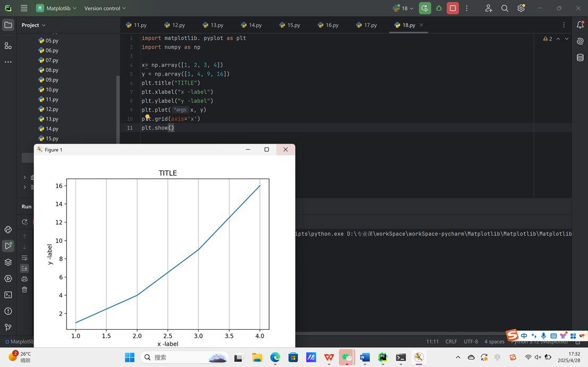Screen dimensions: 588x367
Task: Open the Database tool window
Action: (x=580, y=57)
